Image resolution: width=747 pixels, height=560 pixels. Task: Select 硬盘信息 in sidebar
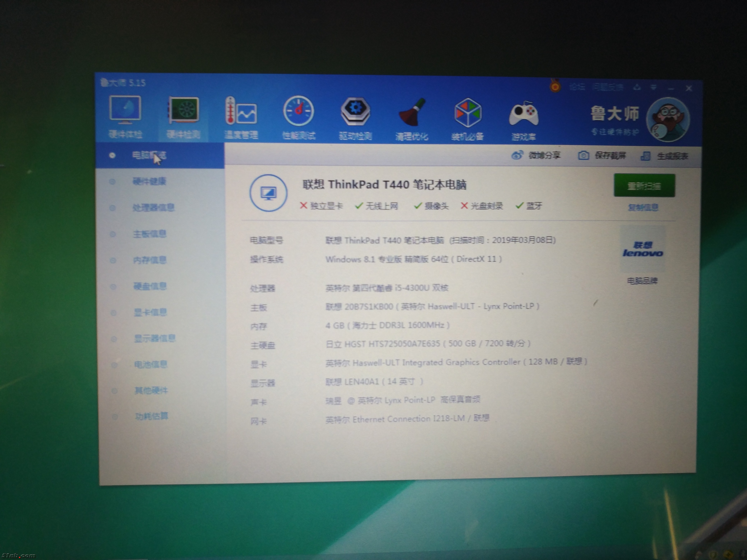point(150,287)
